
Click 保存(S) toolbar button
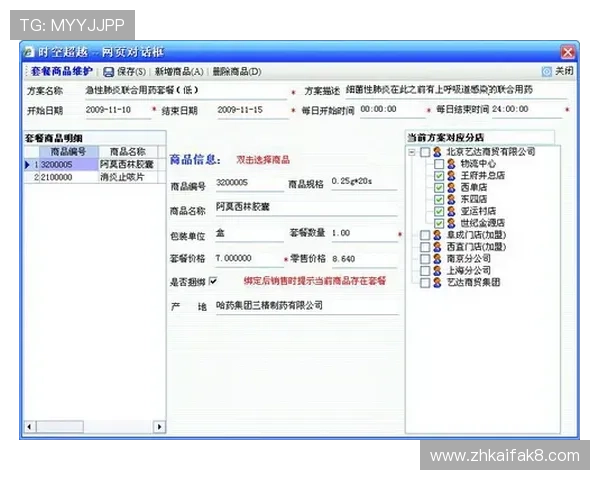click(x=125, y=72)
